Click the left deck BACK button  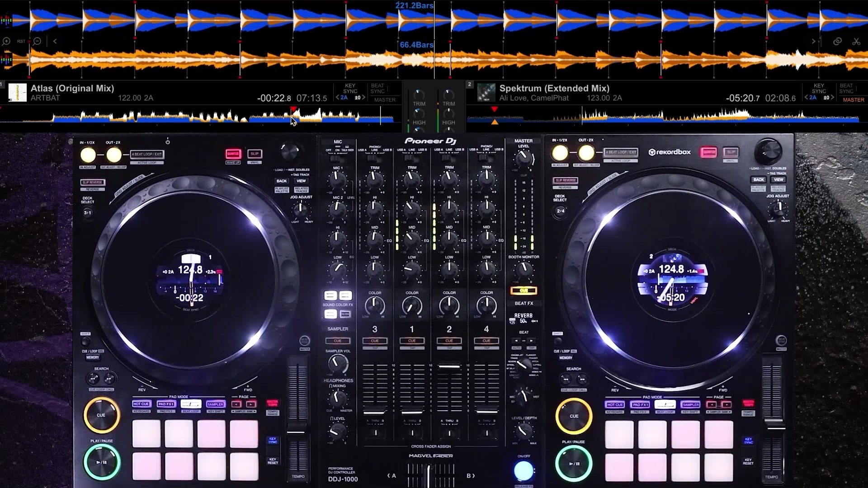[x=282, y=181]
